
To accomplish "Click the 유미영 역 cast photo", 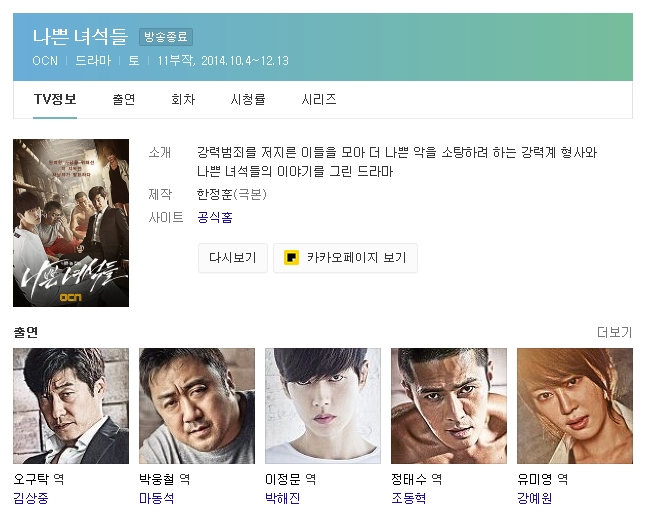I will [x=575, y=406].
